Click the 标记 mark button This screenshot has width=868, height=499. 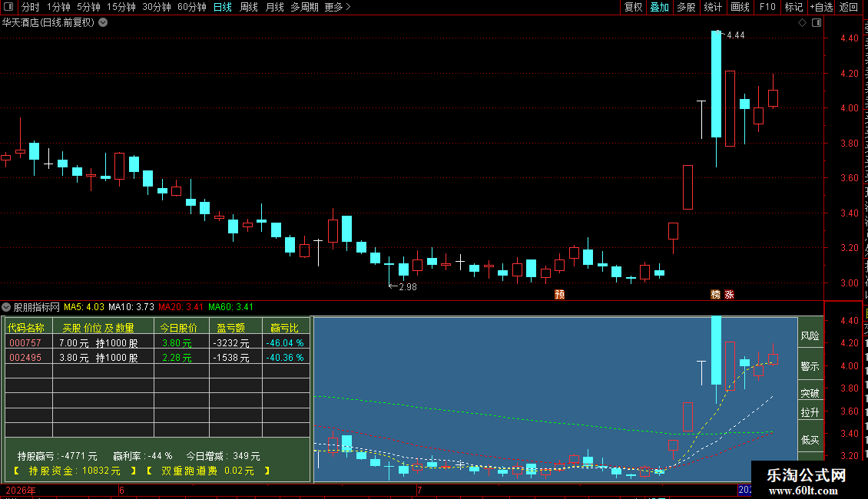[x=793, y=7]
